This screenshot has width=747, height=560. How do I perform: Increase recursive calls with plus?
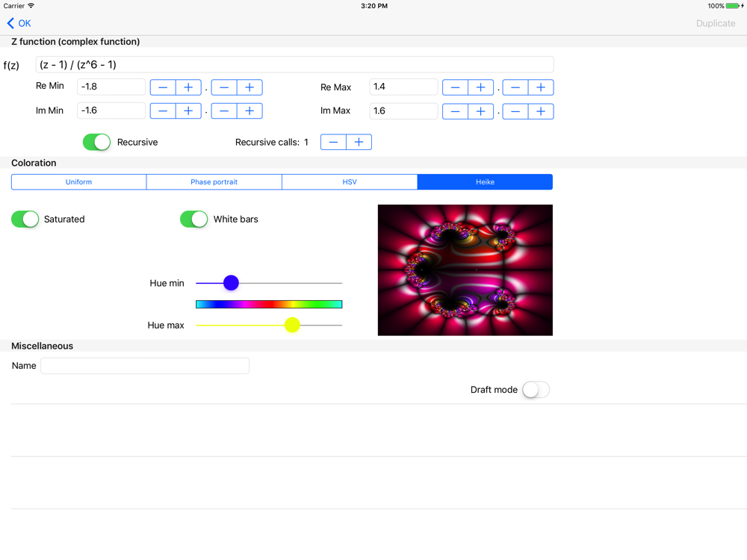[x=359, y=142]
